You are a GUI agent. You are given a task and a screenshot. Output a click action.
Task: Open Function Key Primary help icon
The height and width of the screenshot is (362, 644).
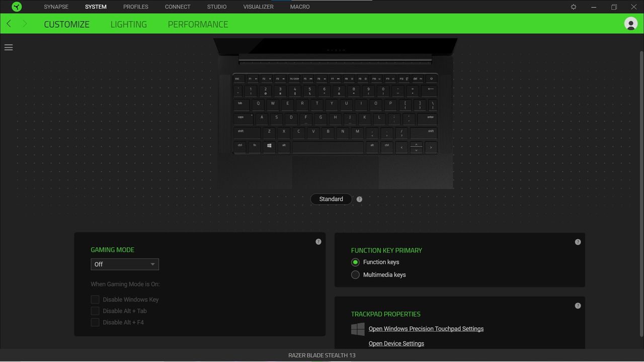point(578,242)
